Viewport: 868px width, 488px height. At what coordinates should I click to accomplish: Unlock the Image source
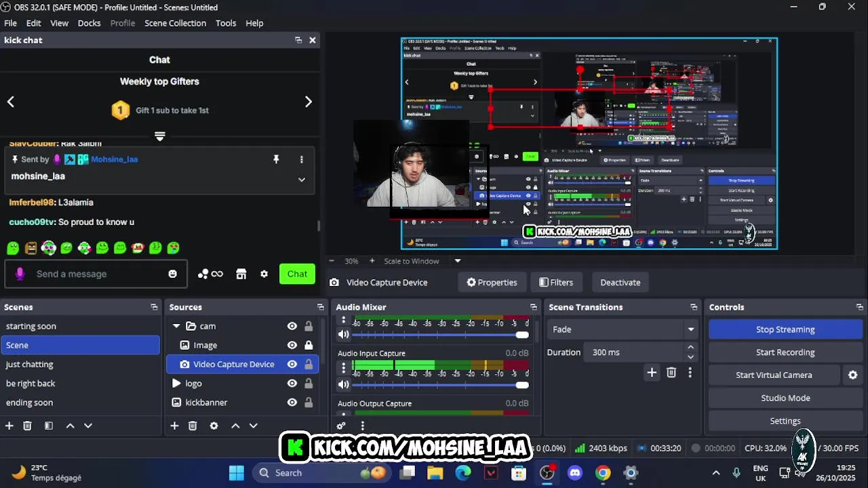[x=309, y=345]
